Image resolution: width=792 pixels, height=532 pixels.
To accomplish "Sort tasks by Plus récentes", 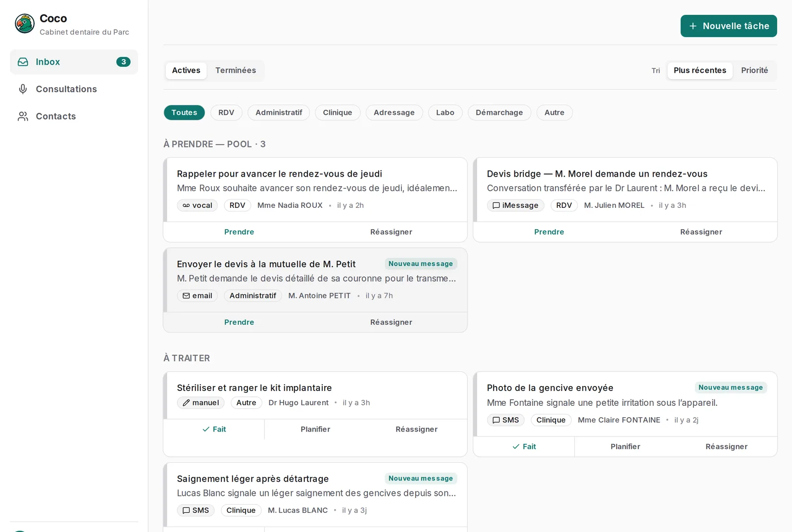I will [700, 70].
